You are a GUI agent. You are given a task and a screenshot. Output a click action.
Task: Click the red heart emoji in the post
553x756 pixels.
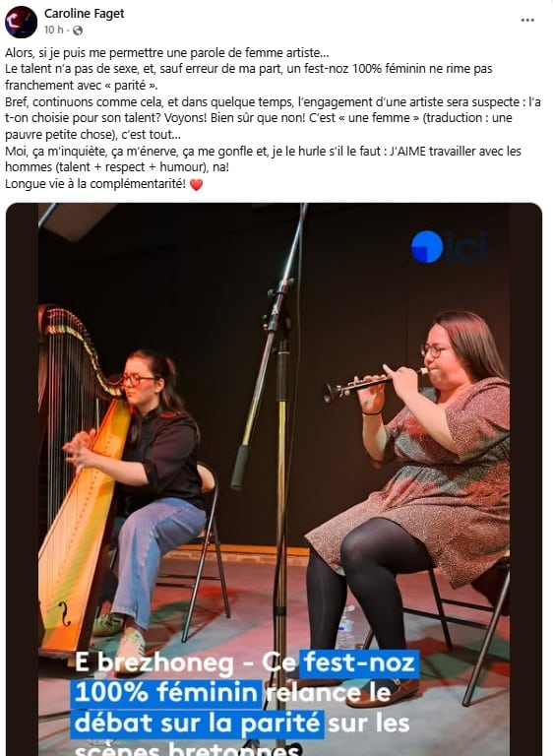tap(196, 184)
